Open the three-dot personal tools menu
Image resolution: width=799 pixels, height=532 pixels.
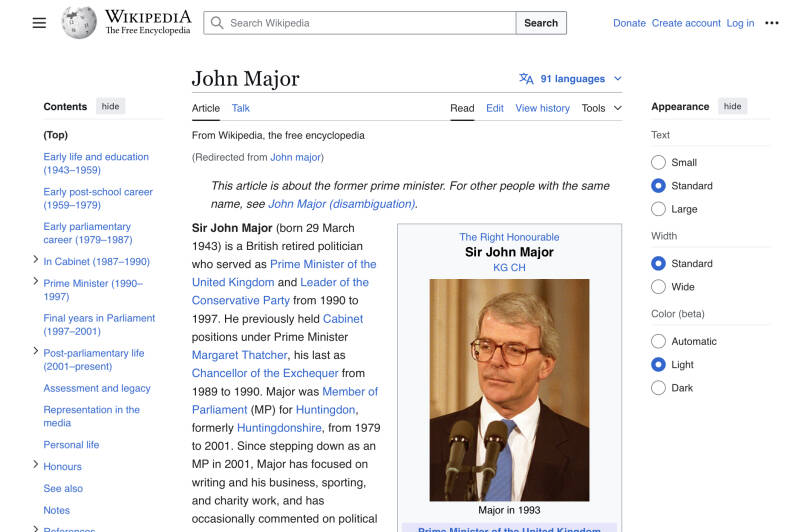771,23
